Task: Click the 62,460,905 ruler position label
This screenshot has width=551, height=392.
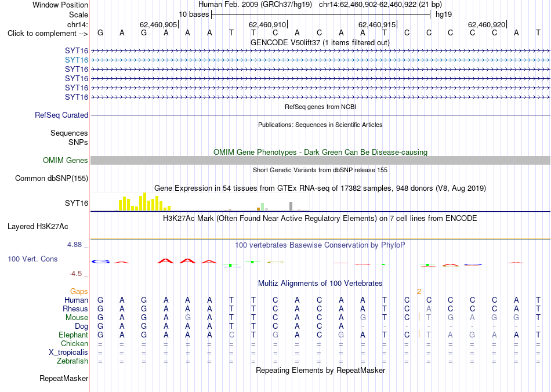Action: [158, 24]
